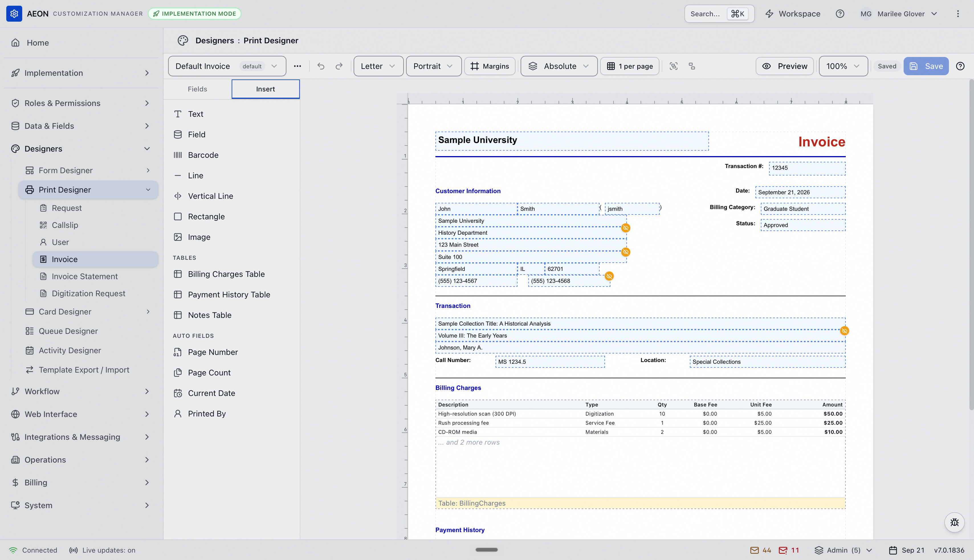Open the Letter paper size dropdown

tap(378, 66)
